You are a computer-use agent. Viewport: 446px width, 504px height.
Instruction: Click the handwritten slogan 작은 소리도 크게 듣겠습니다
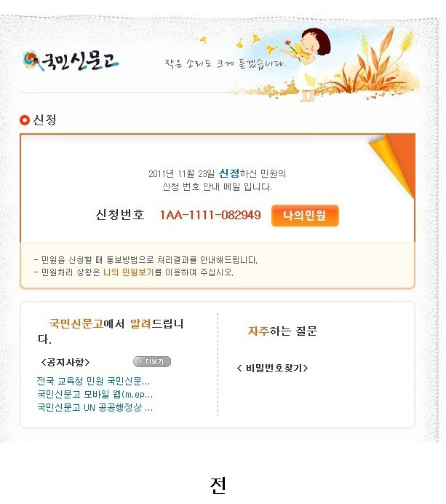(225, 63)
